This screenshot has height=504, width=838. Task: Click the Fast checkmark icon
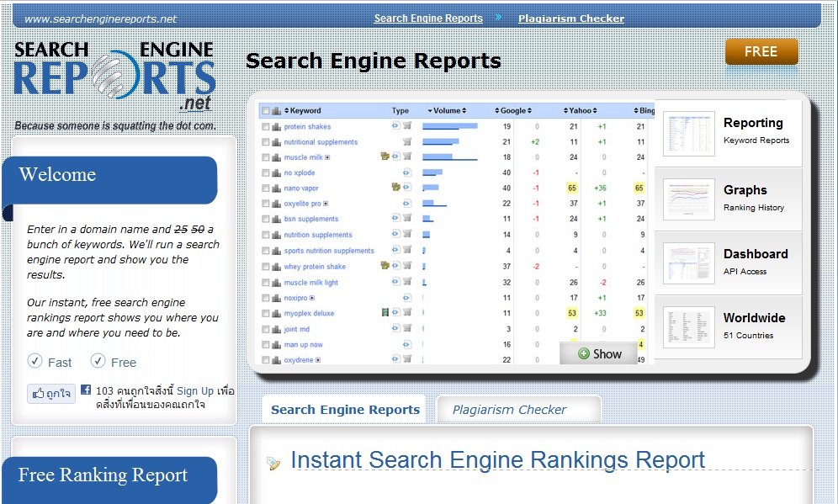[34, 361]
